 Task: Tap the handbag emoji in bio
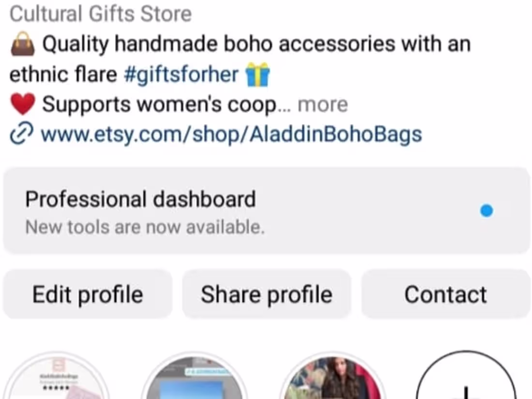point(22,44)
